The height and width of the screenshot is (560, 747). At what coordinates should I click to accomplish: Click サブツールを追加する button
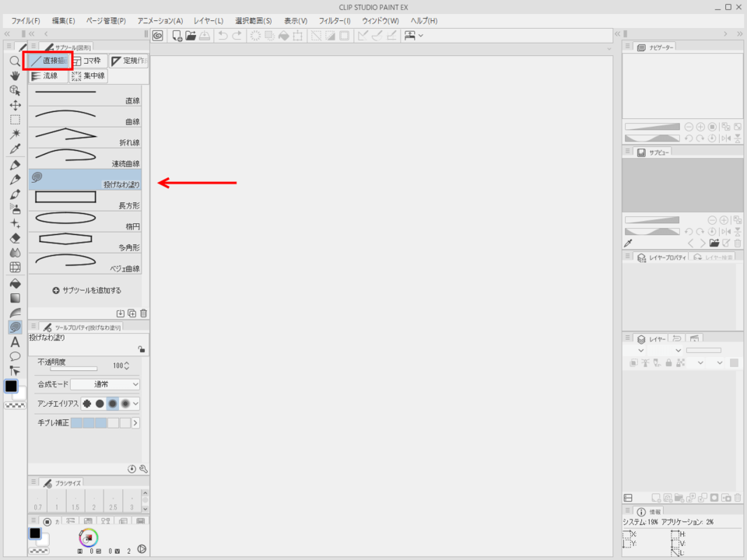tap(86, 290)
